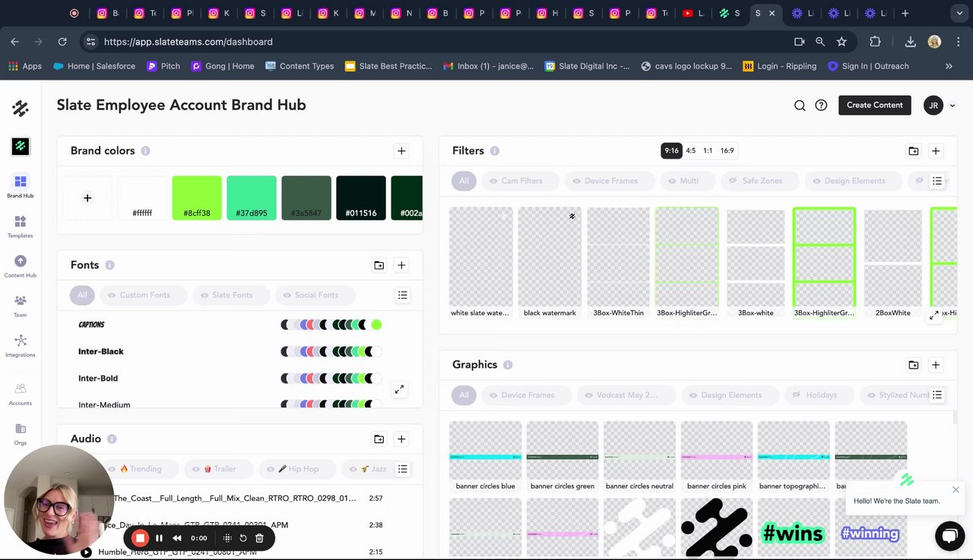Click the Create Content button
973x560 pixels.
[875, 105]
